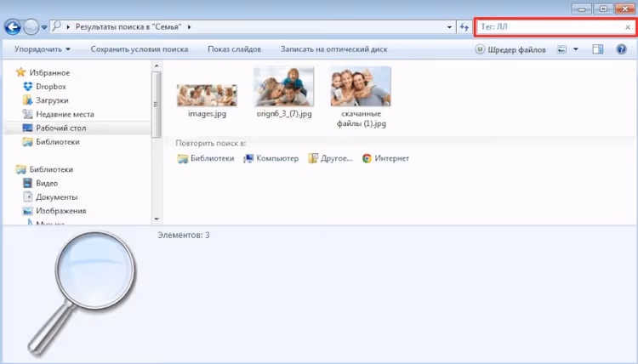Image resolution: width=638 pixels, height=364 pixels.
Task: Open the address bar history dropdown
Action: (x=449, y=27)
